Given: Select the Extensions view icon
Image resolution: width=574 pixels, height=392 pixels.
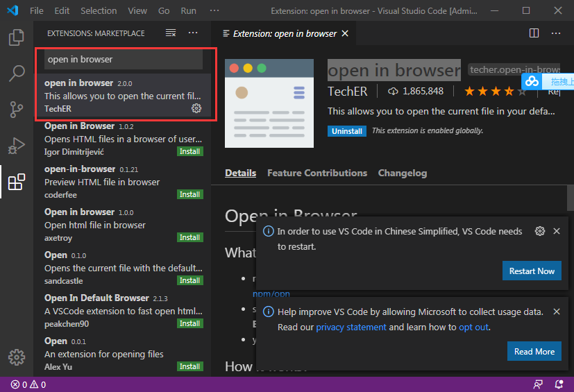Looking at the screenshot, I should [17, 182].
